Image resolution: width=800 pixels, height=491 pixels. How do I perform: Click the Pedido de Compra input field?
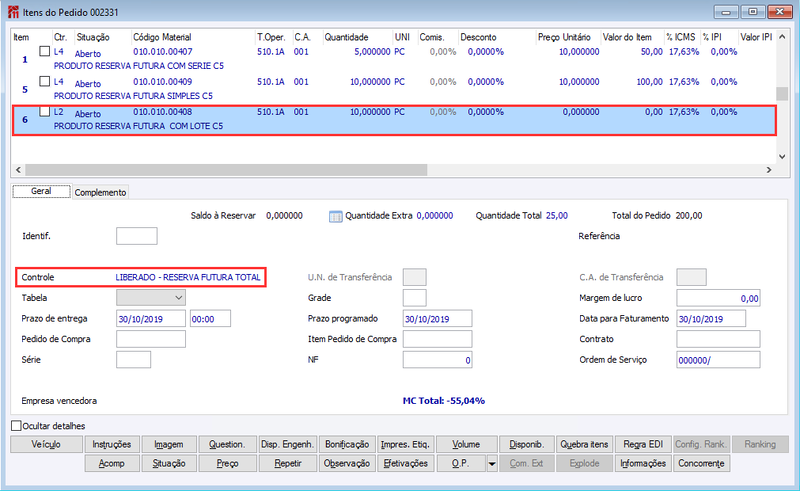coord(151,339)
